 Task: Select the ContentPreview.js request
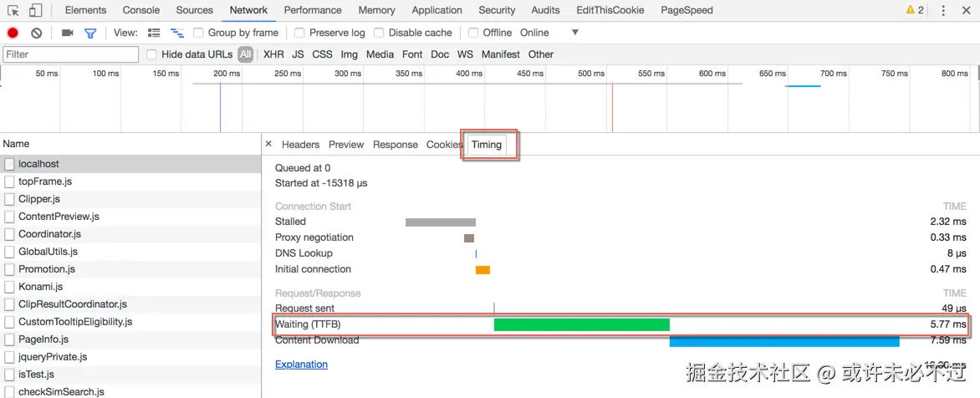(130, 217)
